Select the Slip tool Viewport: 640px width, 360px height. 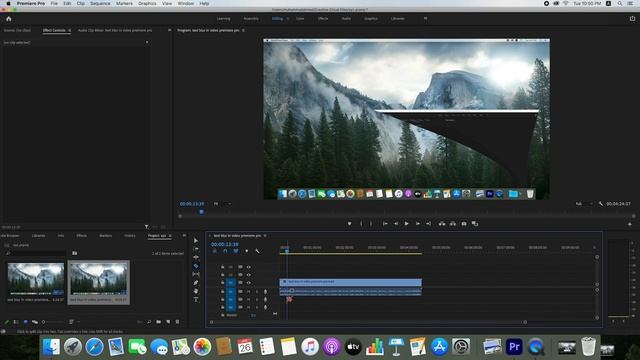tap(196, 274)
